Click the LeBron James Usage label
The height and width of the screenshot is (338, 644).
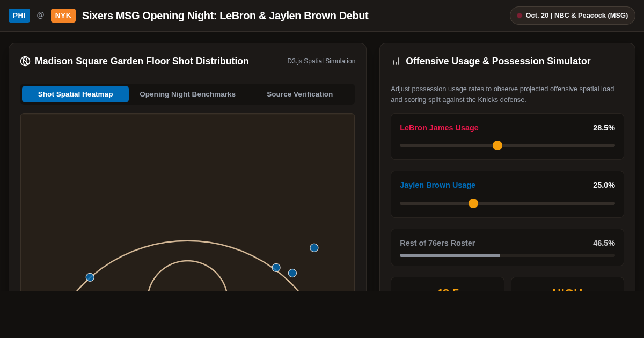tap(439, 128)
